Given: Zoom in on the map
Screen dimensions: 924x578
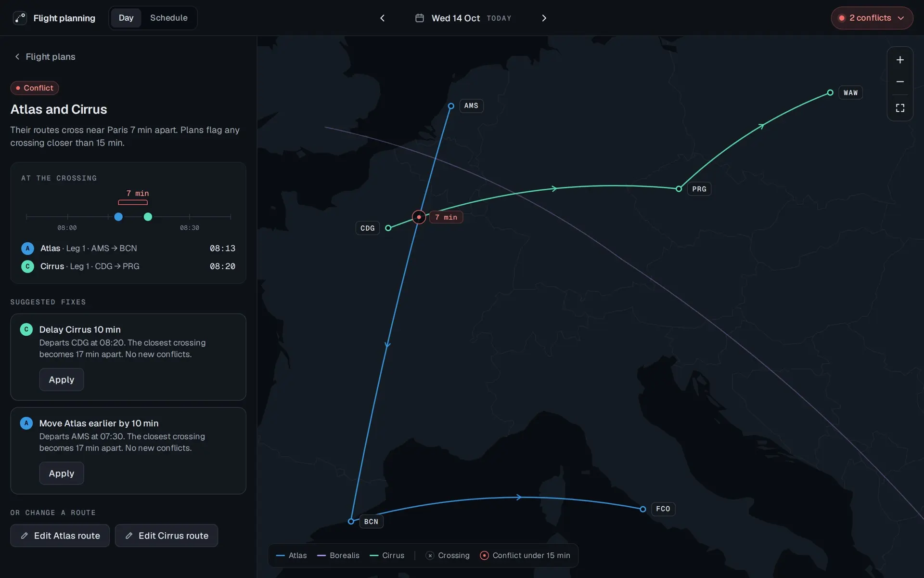Looking at the screenshot, I should (900, 60).
